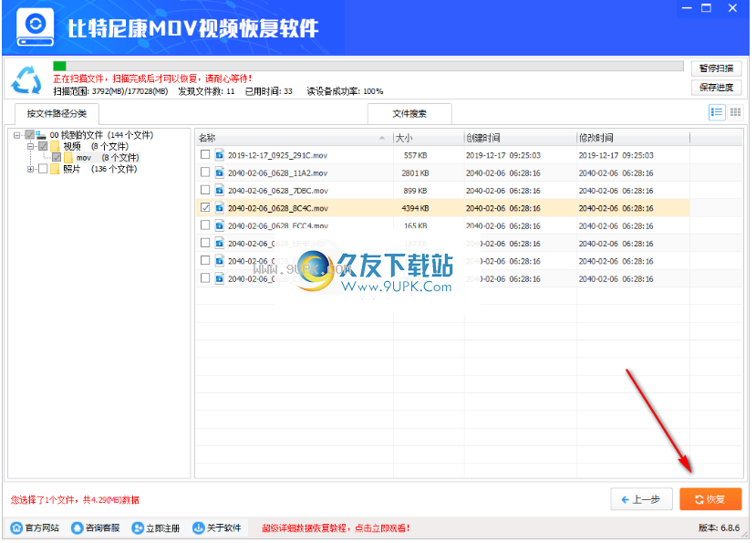Screen dimensions: 756x543
Task: Toggle the 找到的文件 root checkbox
Action: tap(30, 135)
